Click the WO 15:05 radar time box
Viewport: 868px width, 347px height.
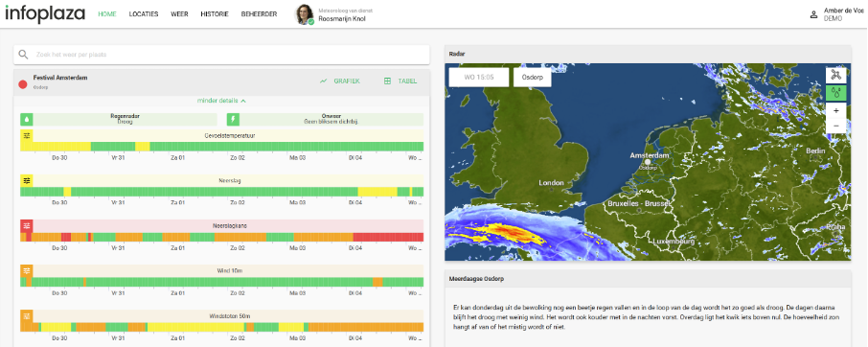click(x=479, y=78)
